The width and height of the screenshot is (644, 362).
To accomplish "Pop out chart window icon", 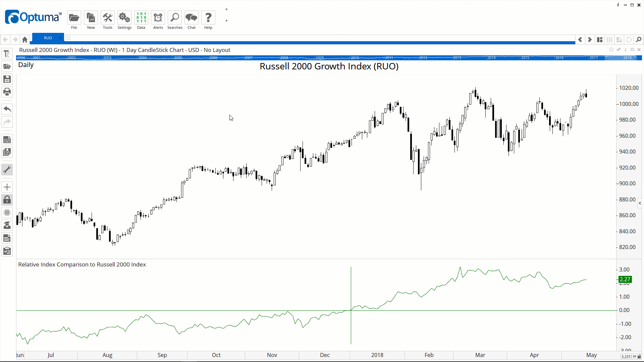I will click(x=632, y=50).
